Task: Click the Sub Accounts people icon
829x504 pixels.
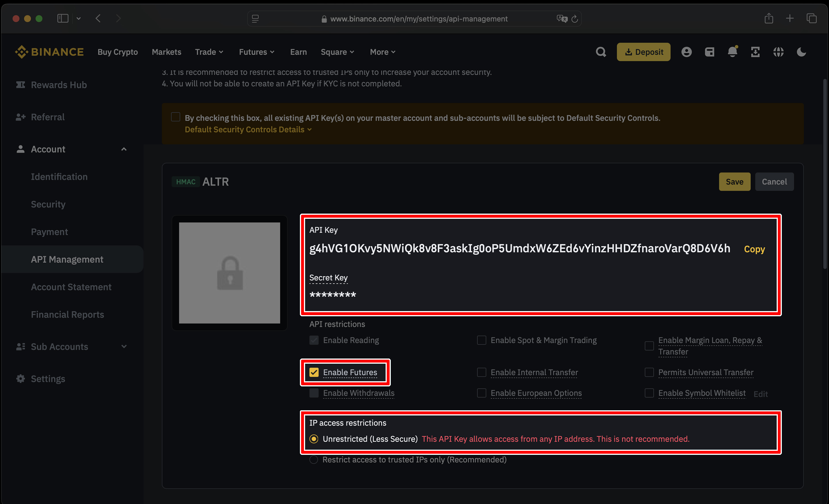Action: click(x=20, y=346)
